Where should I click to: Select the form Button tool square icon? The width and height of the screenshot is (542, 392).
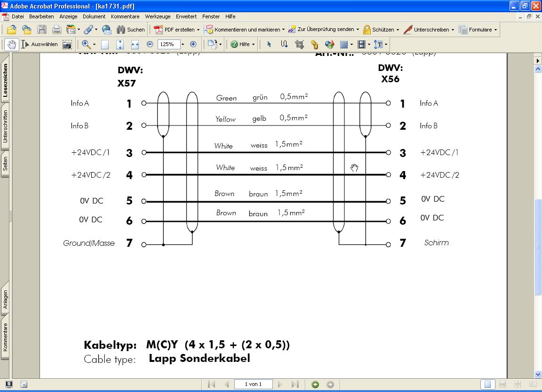(343, 44)
